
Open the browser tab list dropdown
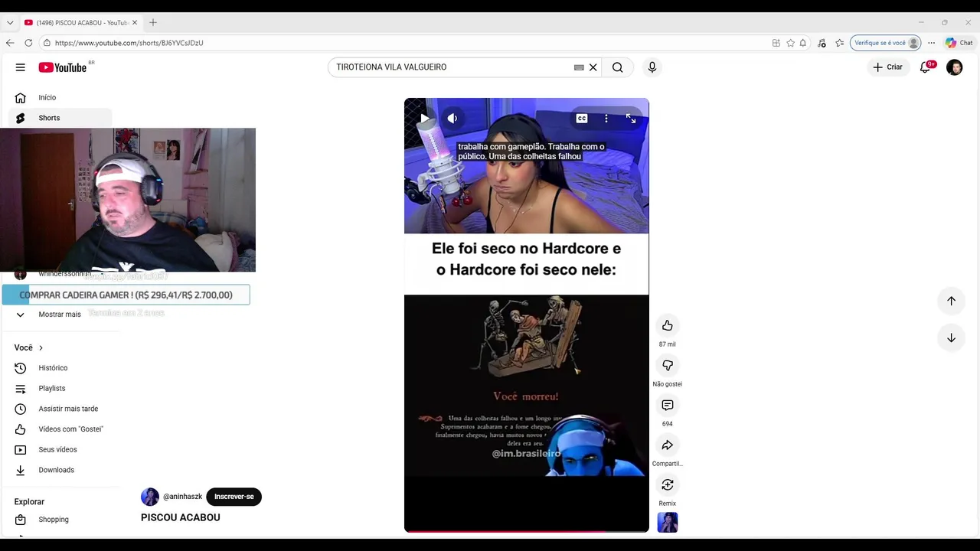point(10,23)
